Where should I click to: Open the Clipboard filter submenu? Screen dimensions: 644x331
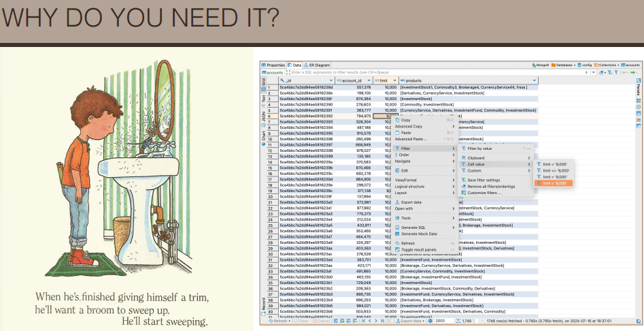[x=496, y=158]
